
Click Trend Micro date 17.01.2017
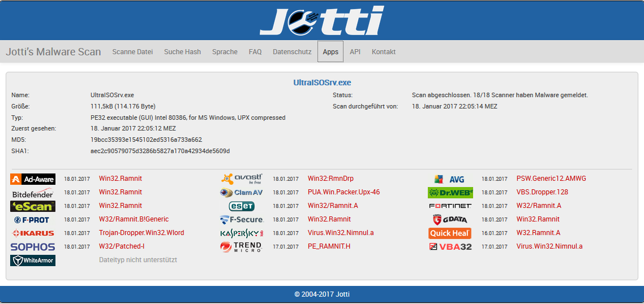[x=285, y=246]
